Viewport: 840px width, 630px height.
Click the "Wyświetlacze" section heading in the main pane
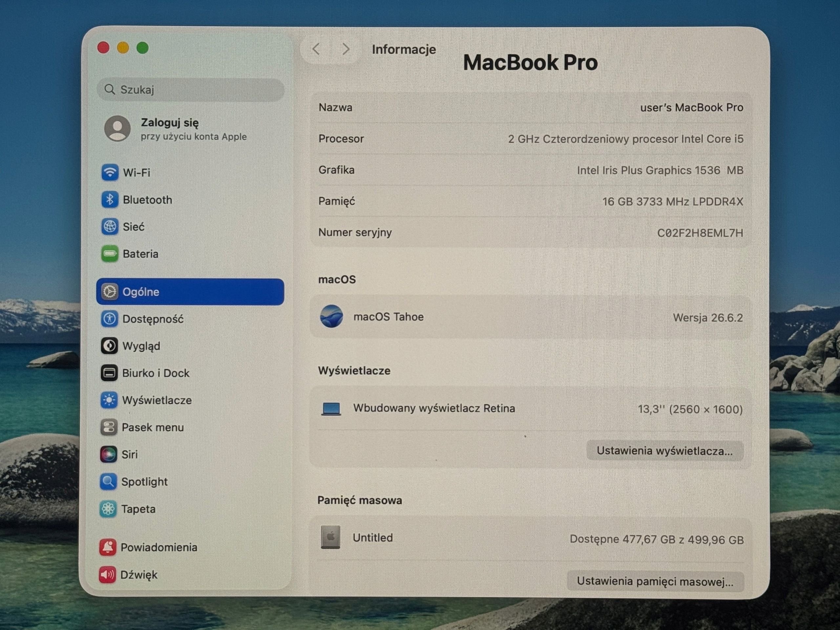click(x=354, y=371)
